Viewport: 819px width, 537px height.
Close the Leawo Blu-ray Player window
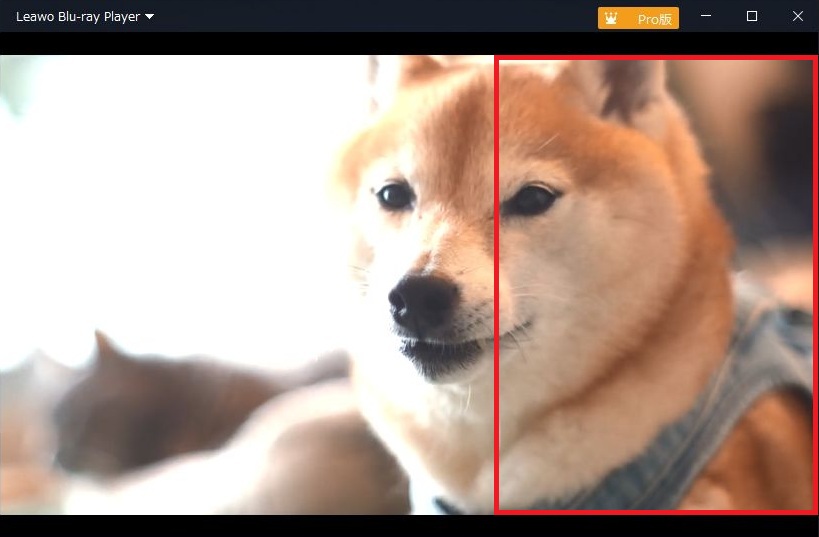pyautogui.click(x=797, y=16)
